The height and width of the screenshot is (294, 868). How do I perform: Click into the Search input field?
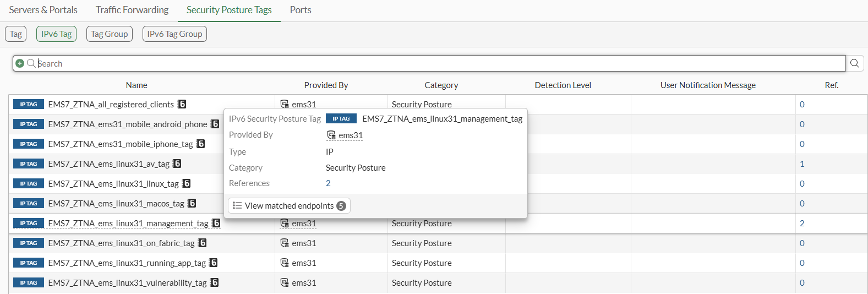point(440,63)
